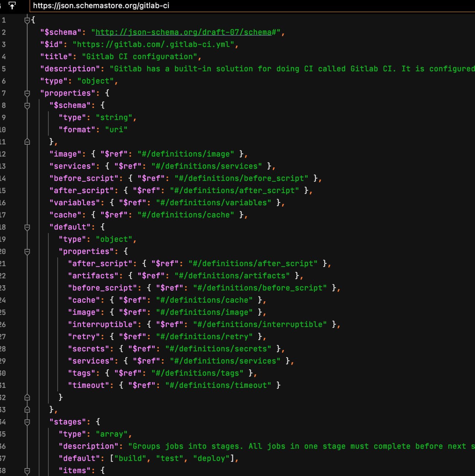Screen dimensions: 475x476
Task: Open the json-schema.org draft-07 schema link
Action: coord(183,32)
